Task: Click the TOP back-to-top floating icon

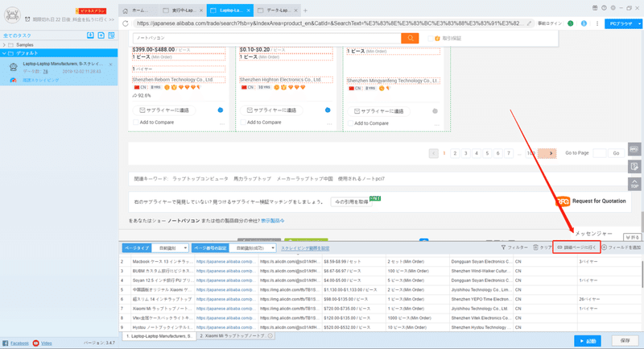Action: [634, 184]
